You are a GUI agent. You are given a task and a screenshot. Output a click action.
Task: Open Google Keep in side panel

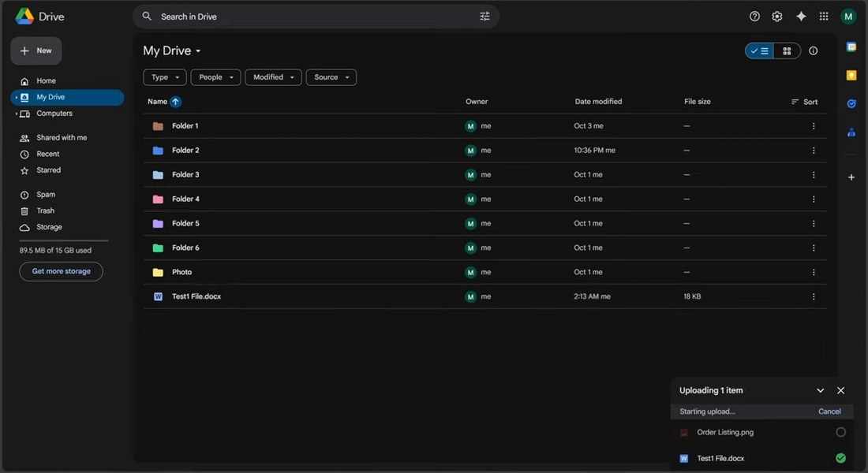click(x=851, y=75)
